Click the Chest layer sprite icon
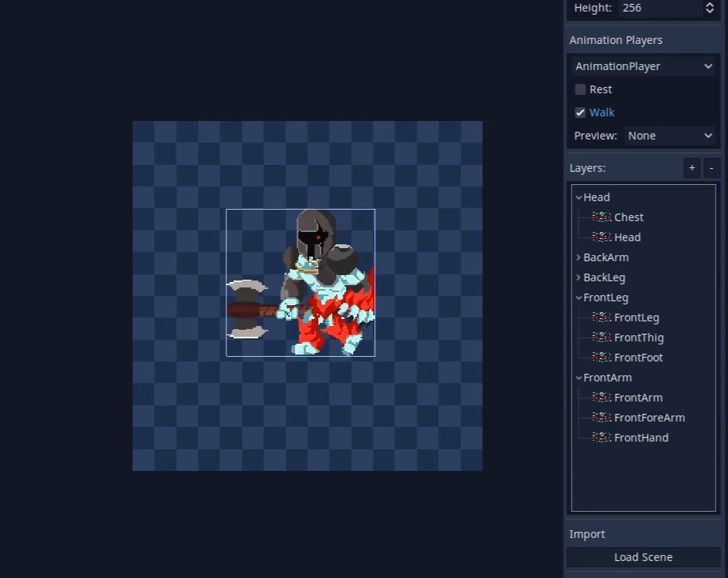Screen dimensions: 728x578 602,217
